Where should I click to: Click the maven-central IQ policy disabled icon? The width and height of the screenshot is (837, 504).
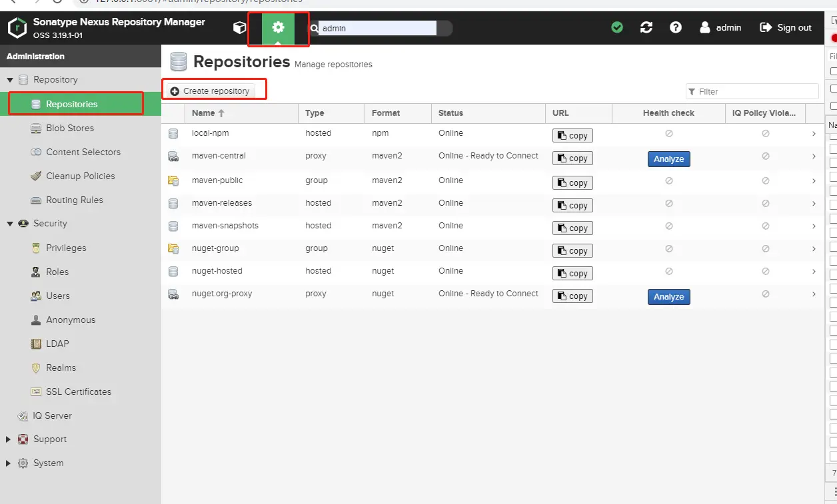pyautogui.click(x=766, y=156)
